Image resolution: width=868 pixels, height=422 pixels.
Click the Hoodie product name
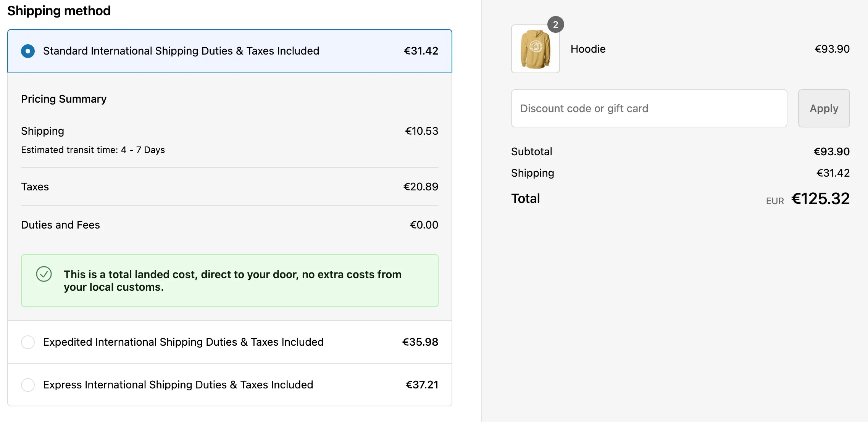tap(588, 49)
